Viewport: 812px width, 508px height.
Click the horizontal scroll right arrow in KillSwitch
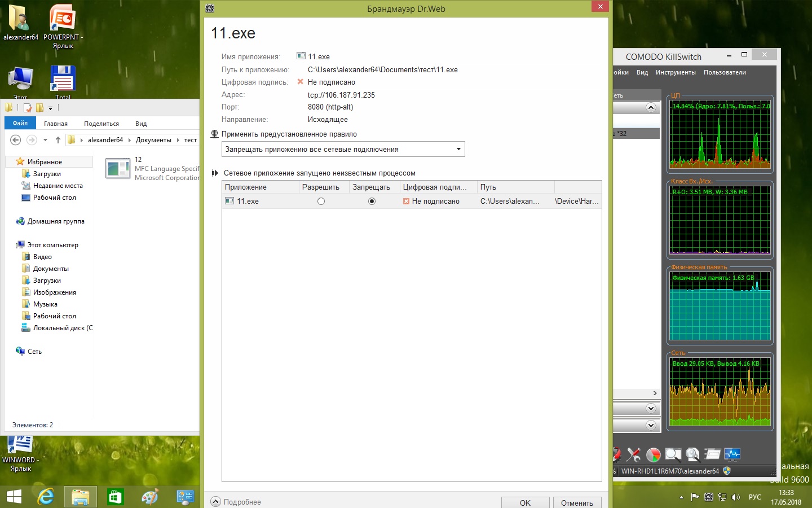pos(655,393)
